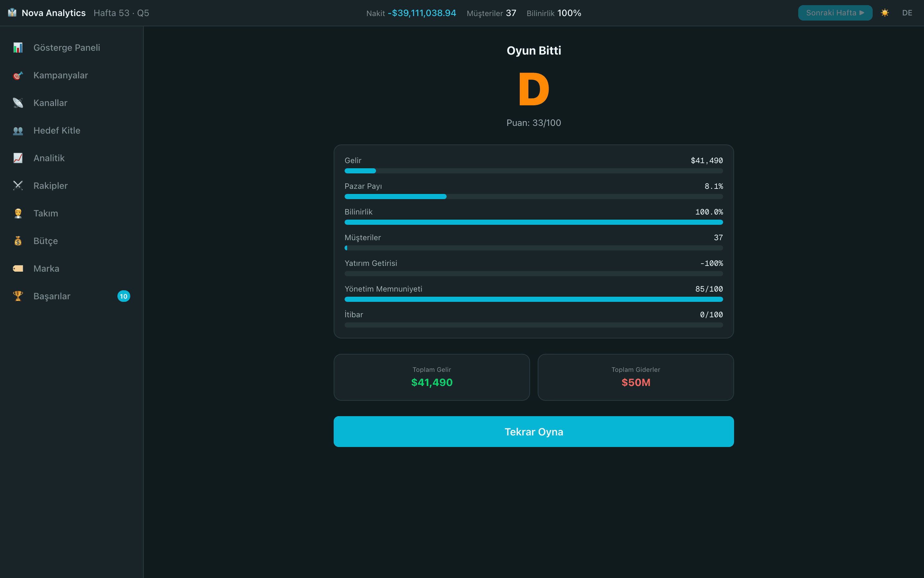Open the Analitik page
Screen dimensions: 924x578
pyautogui.click(x=72, y=158)
